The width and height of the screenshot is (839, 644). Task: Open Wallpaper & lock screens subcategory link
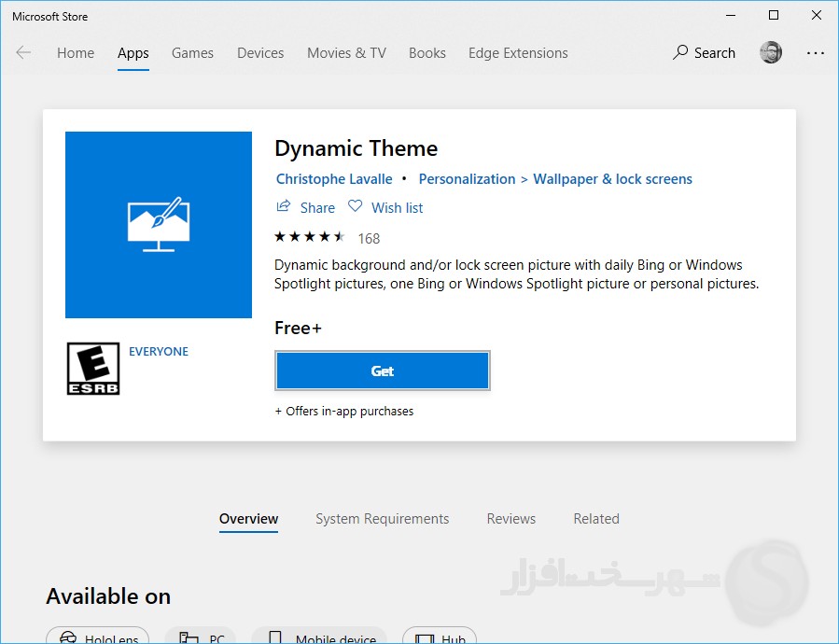click(x=612, y=179)
